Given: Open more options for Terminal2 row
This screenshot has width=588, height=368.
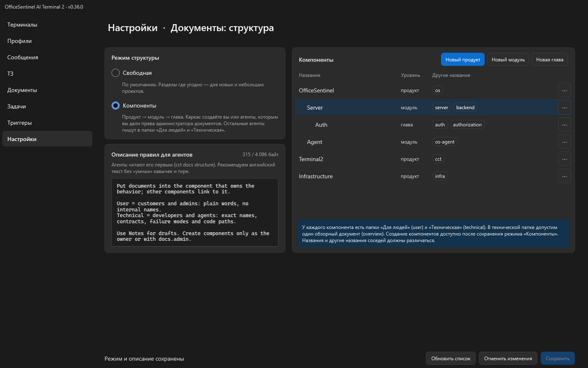Looking at the screenshot, I should (x=564, y=159).
